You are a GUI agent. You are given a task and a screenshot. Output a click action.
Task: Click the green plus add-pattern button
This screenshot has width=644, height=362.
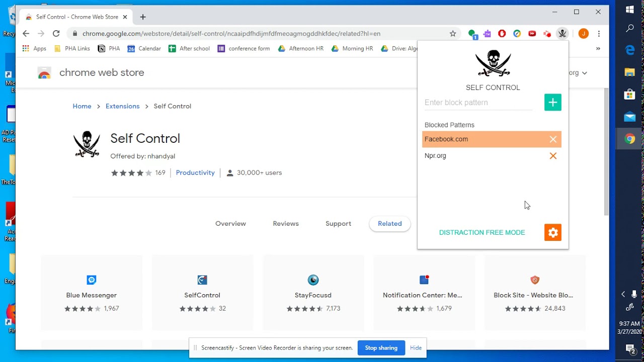click(552, 103)
